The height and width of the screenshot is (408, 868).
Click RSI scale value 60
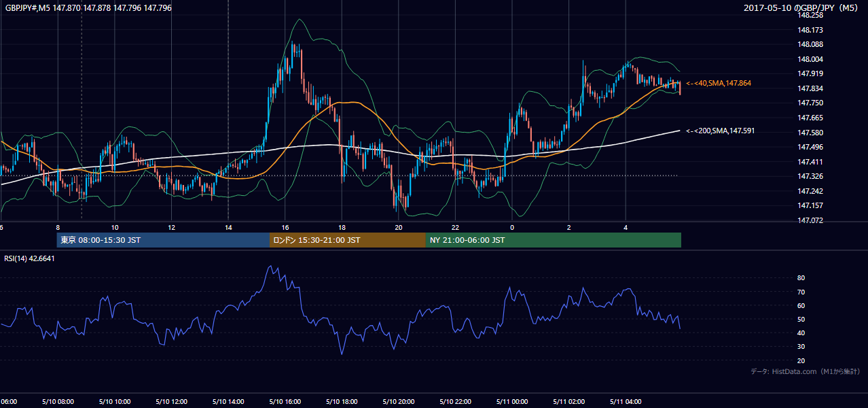pos(801,305)
